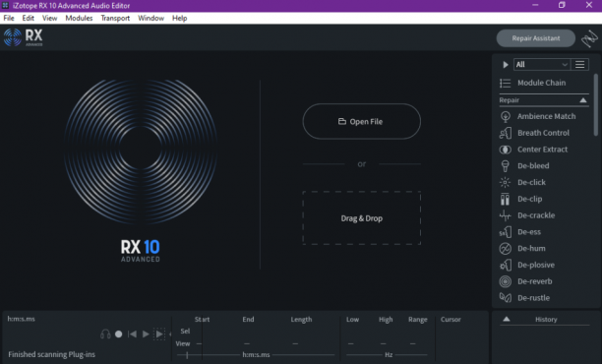The width and height of the screenshot is (602, 364).
Task: Collapse the Repair section triangle
Action: (x=582, y=100)
